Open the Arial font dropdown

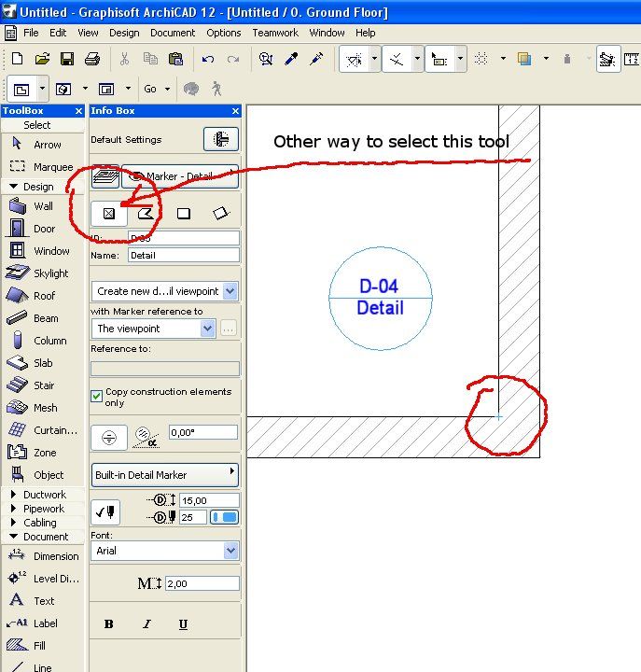point(164,551)
